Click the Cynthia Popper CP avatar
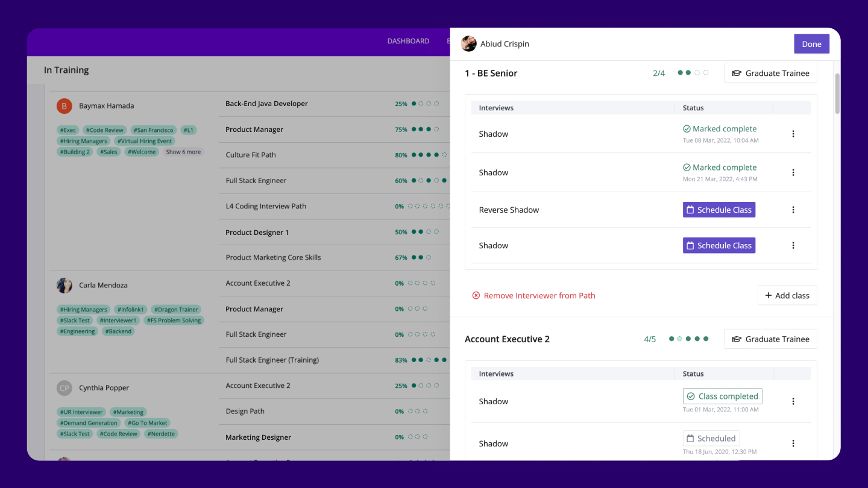Screen dimensions: 868x488 pos(64,388)
